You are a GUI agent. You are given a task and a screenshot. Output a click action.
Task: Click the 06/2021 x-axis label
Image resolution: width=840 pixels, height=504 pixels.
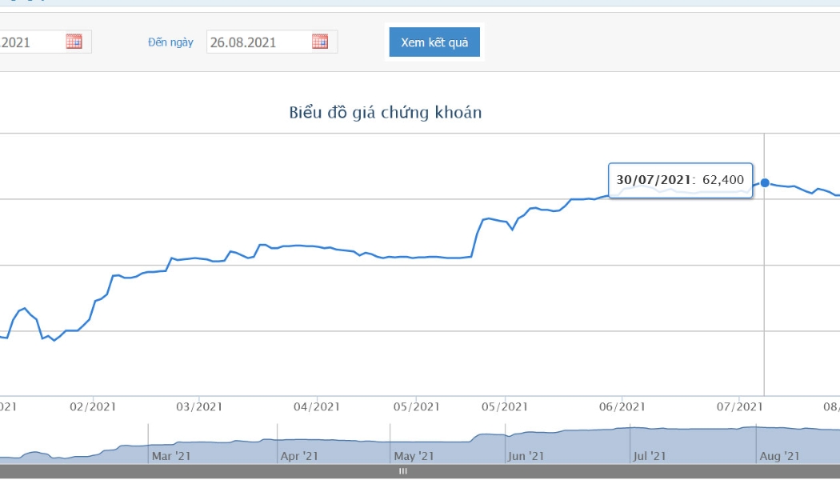pos(622,407)
